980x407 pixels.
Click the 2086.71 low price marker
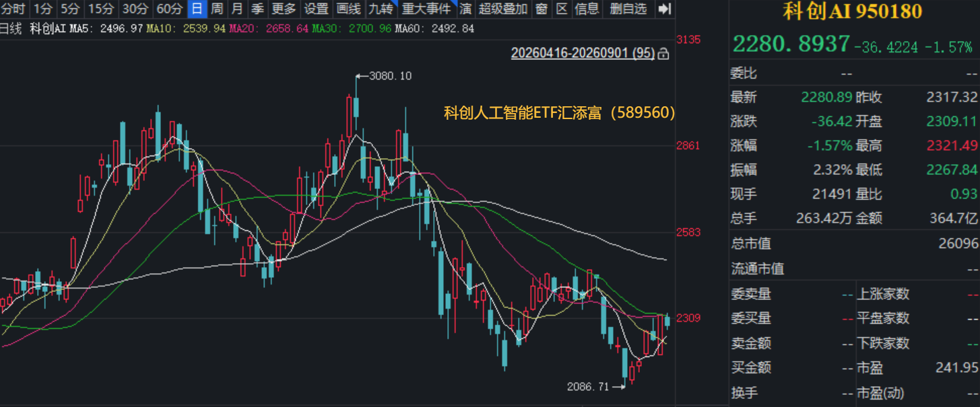(x=588, y=387)
